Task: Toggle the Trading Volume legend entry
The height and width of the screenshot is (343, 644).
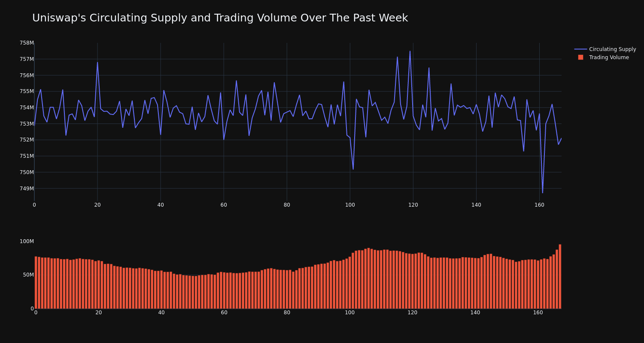Action: [603, 57]
